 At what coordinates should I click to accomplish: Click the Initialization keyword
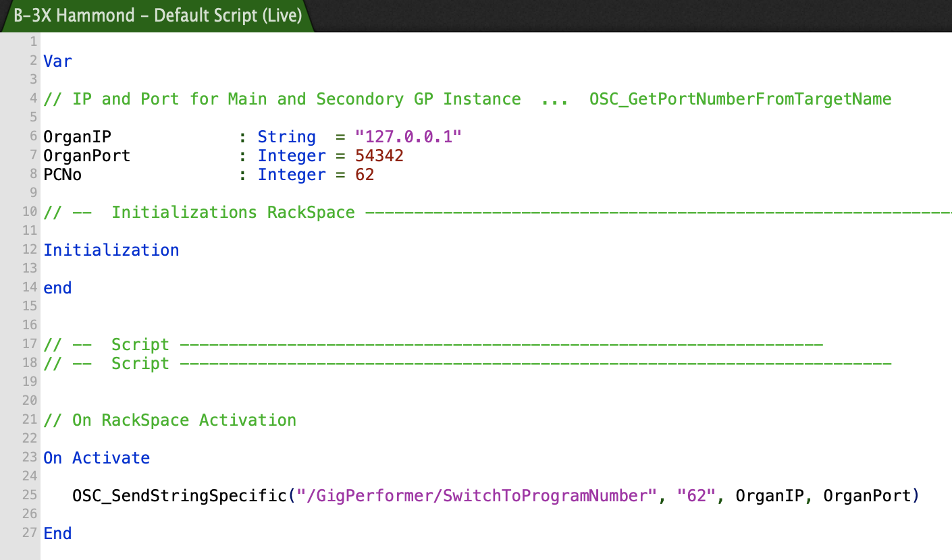click(x=111, y=250)
